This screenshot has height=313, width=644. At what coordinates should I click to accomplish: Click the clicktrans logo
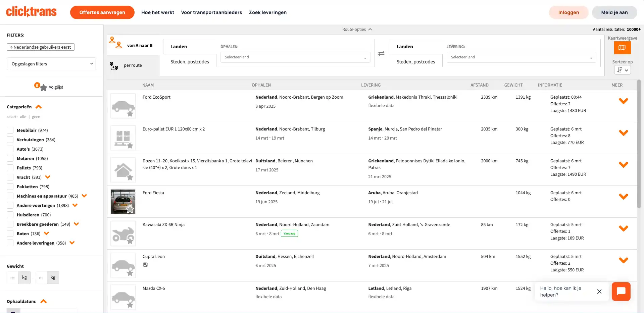click(x=32, y=12)
